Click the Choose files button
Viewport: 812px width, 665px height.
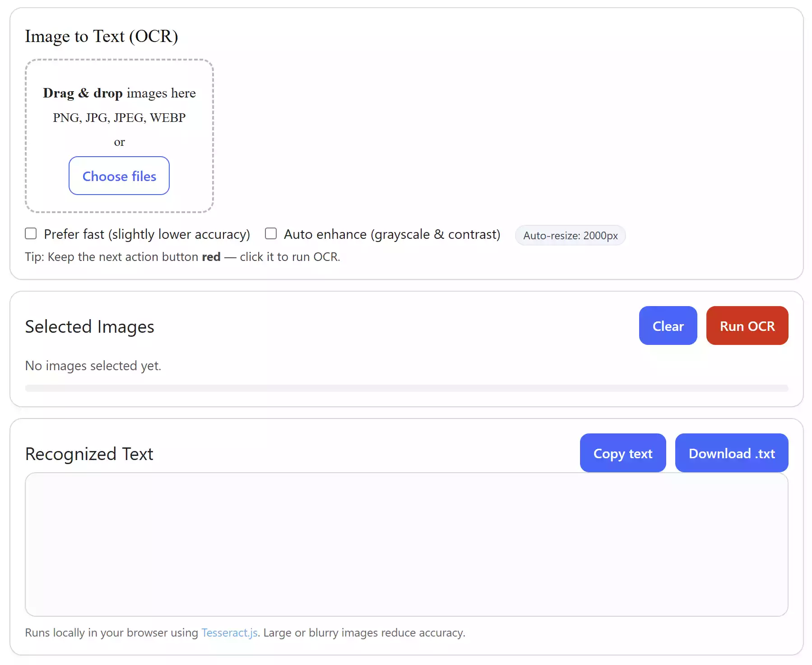119,176
